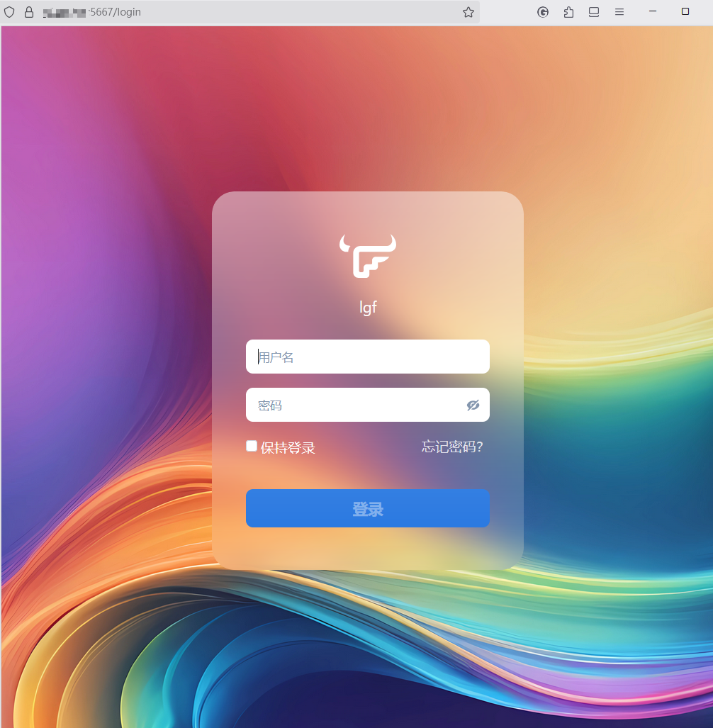Open the sidebar panel icon in the toolbar
Image resolution: width=713 pixels, height=728 pixels.
(x=594, y=12)
